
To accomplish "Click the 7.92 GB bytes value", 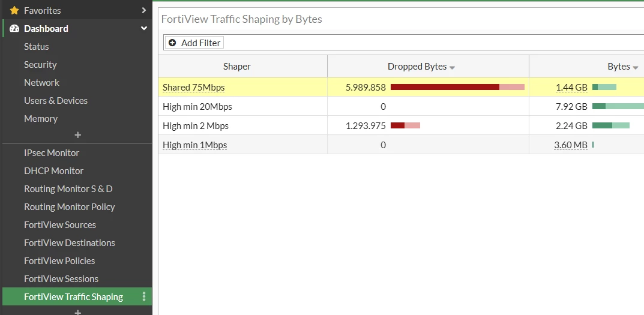I will [x=571, y=106].
